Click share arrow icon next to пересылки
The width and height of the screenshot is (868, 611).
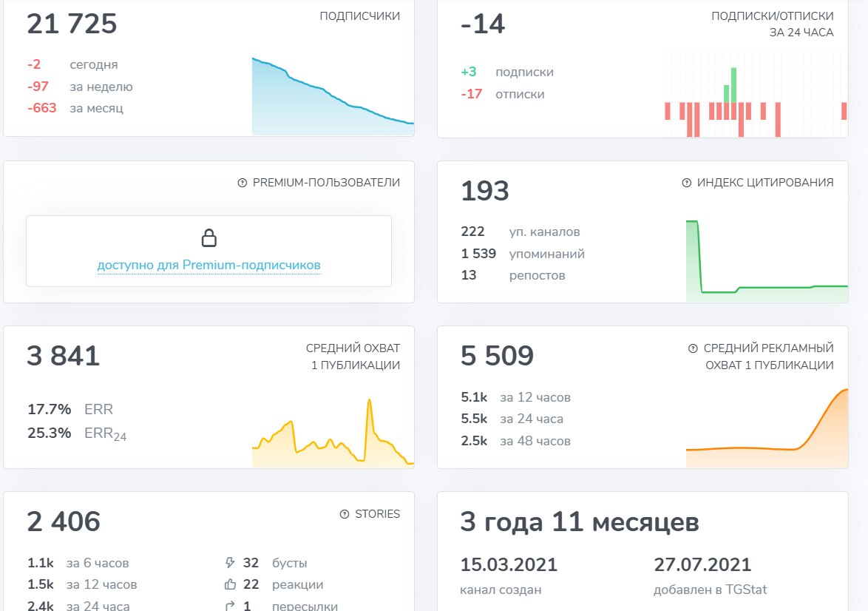230,606
